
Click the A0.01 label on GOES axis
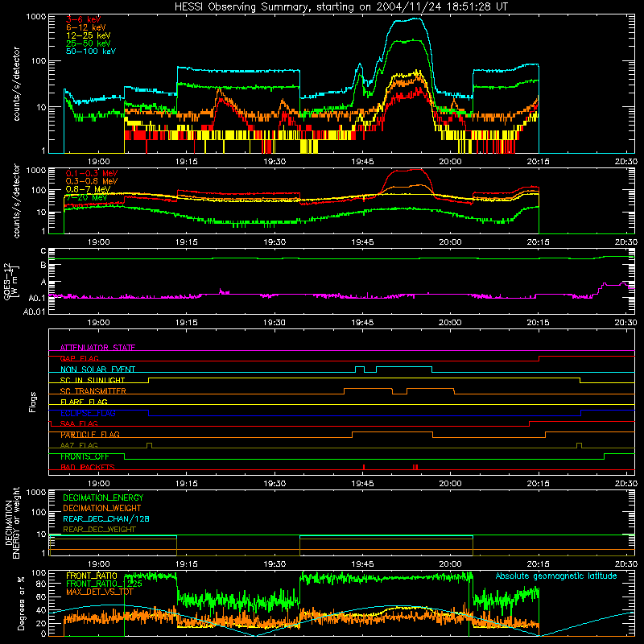point(34,312)
